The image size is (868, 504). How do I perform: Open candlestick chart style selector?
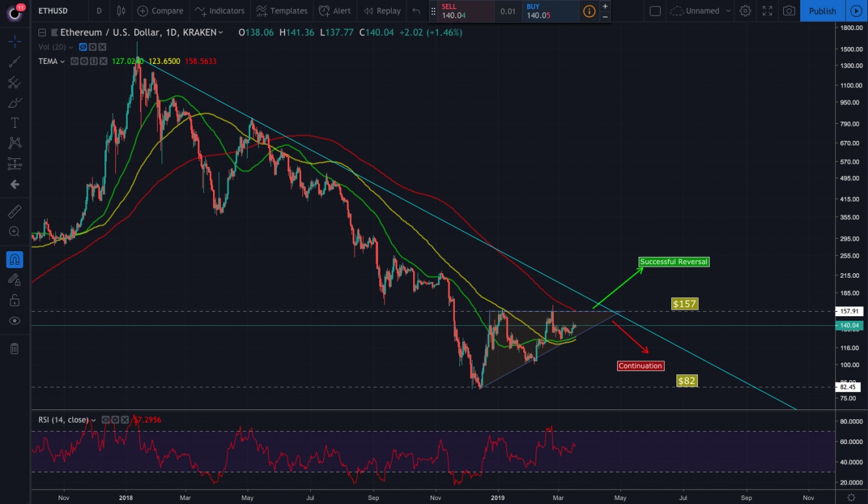click(121, 11)
